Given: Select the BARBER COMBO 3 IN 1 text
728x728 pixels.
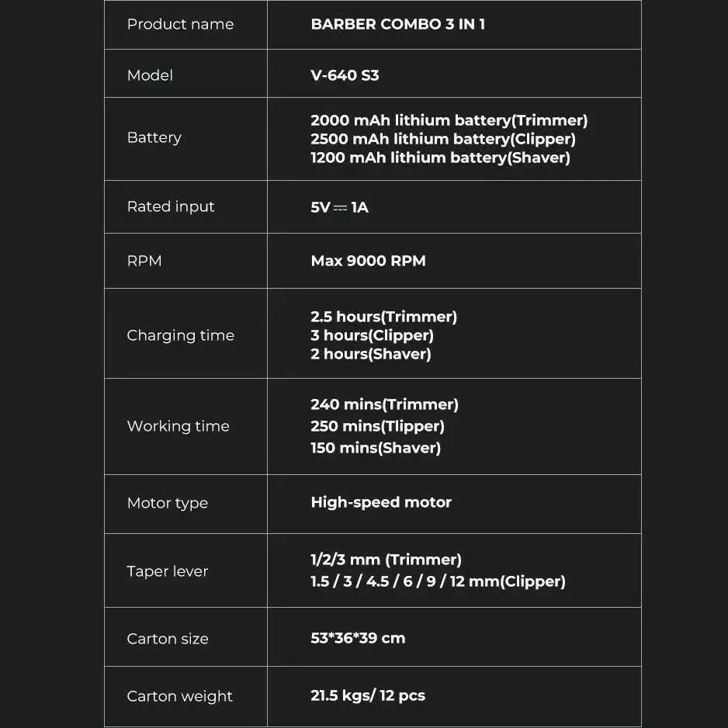Looking at the screenshot, I should tap(397, 25).
